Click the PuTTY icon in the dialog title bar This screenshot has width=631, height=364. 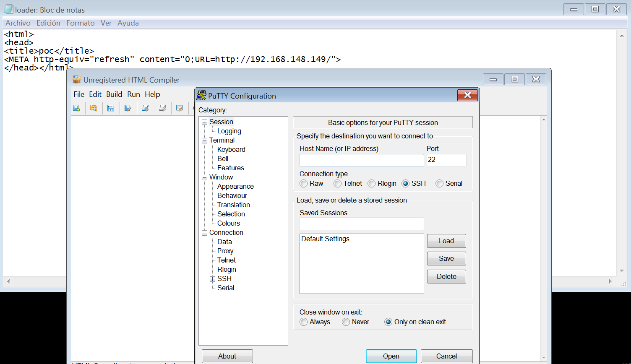(201, 95)
